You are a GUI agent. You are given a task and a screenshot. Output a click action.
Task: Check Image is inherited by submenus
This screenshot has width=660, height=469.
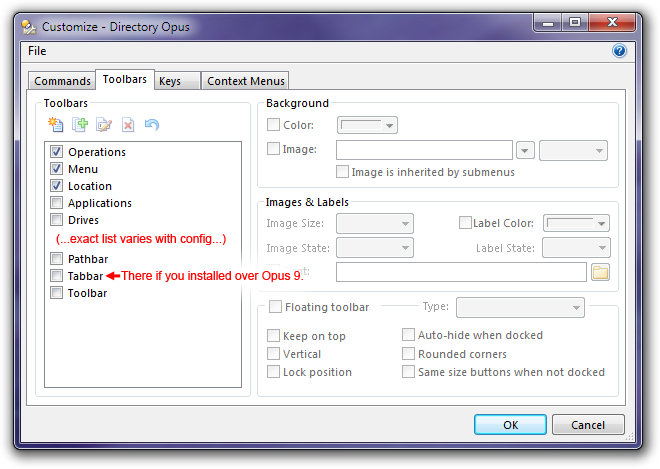tap(342, 172)
